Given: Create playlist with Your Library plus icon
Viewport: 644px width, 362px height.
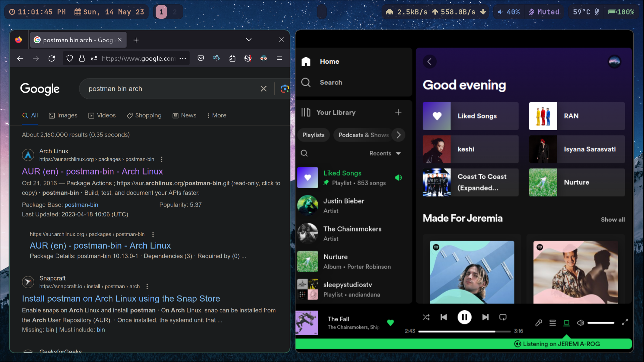Looking at the screenshot, I should point(398,112).
